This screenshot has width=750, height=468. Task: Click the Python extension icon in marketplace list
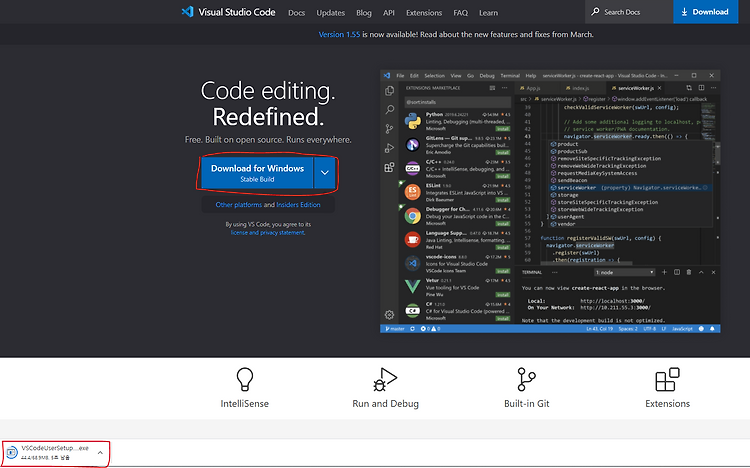tap(412, 122)
